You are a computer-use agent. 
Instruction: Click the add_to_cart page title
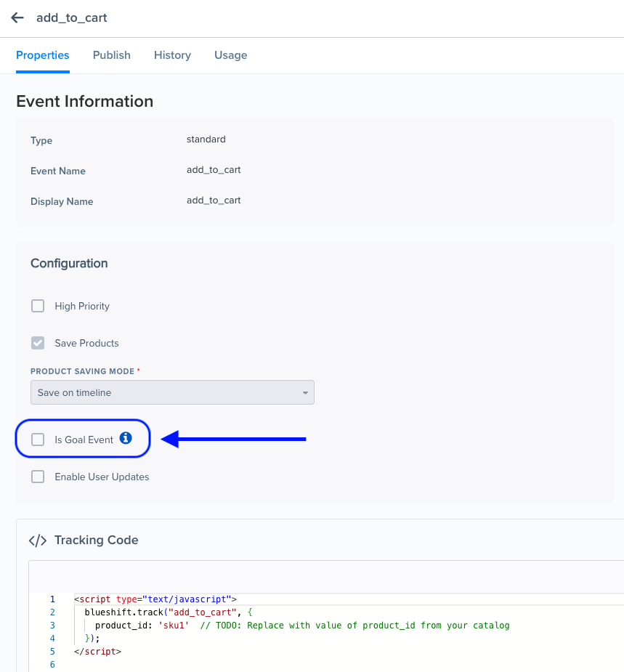click(72, 17)
